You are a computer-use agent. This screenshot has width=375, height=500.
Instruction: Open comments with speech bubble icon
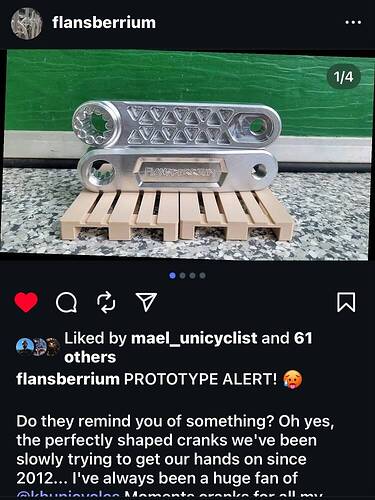tap(67, 302)
